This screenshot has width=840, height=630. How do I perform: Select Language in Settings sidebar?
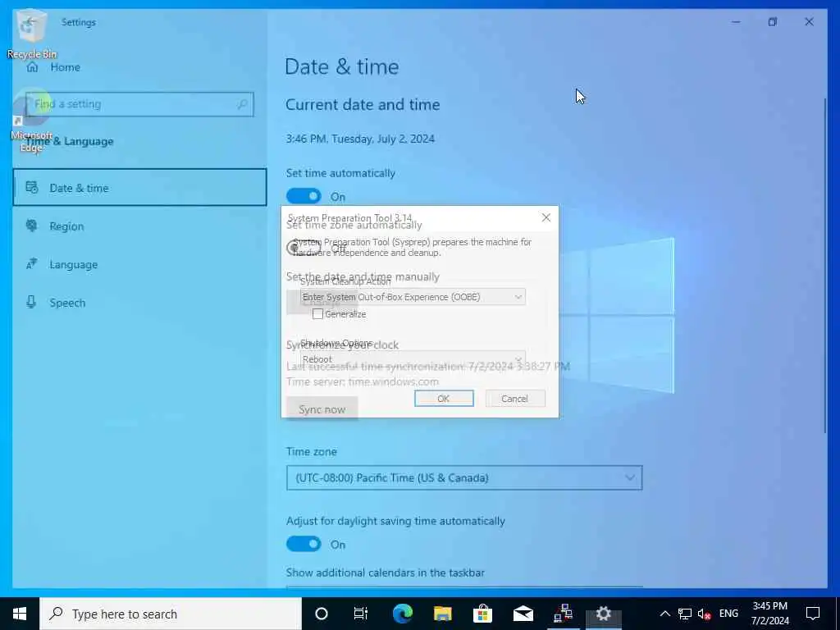pos(139,265)
